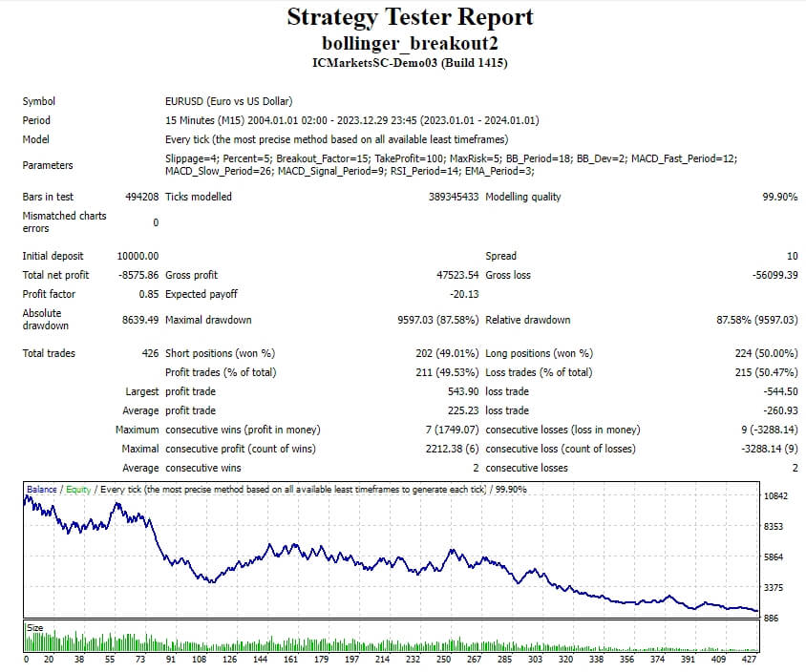Click the 'Expected payoff' label
This screenshot has width=806, height=672.
click(201, 294)
